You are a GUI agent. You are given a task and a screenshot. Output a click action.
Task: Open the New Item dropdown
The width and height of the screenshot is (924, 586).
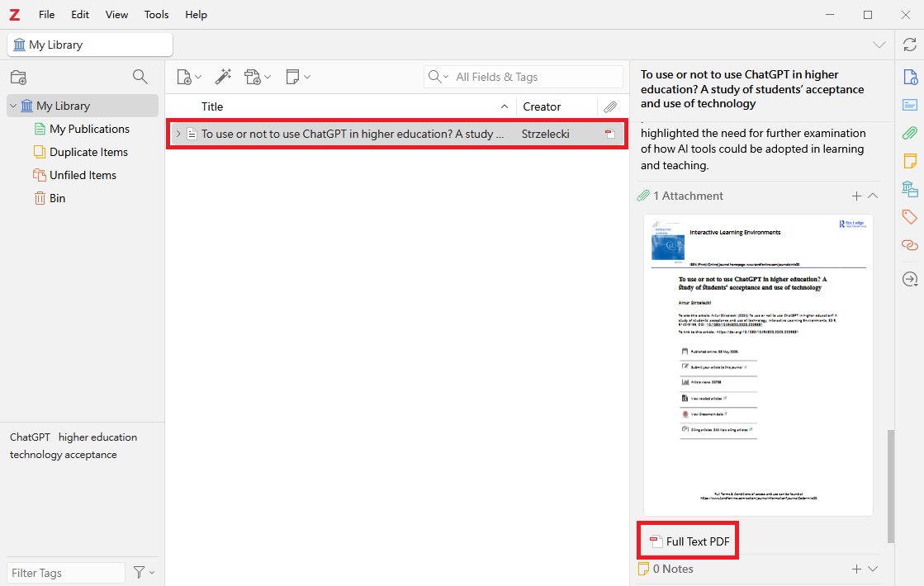click(x=189, y=77)
